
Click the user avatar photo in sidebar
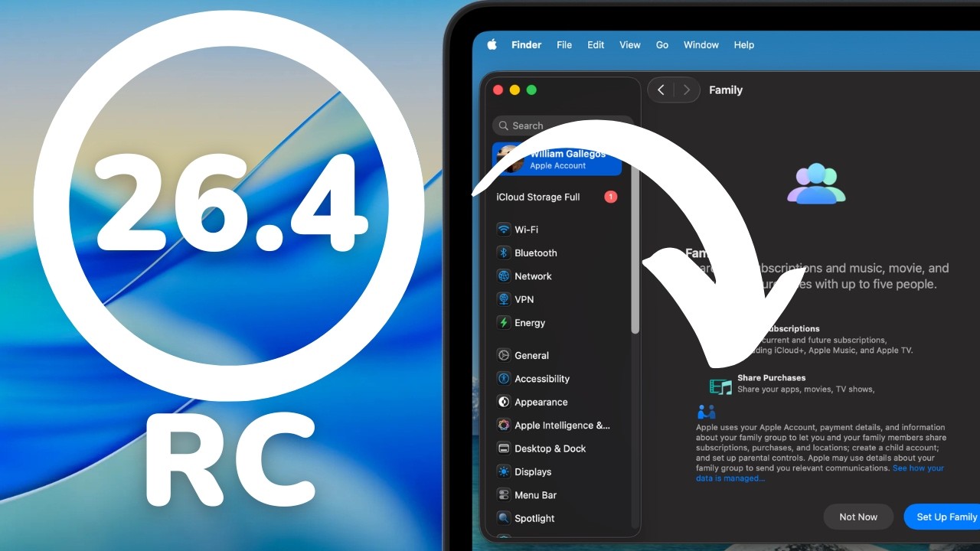511,159
